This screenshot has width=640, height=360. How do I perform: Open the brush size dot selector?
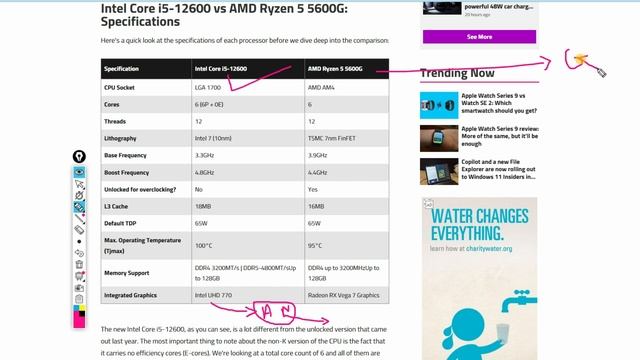click(79, 242)
